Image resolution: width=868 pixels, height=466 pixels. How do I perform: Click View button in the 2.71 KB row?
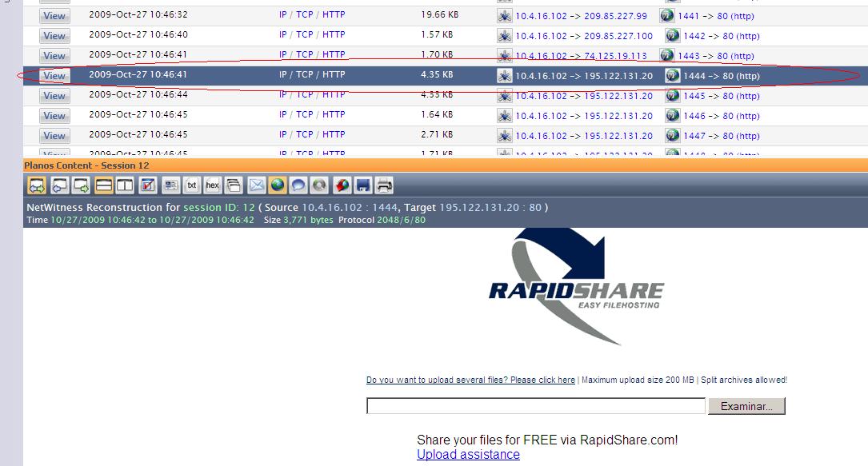(54, 135)
